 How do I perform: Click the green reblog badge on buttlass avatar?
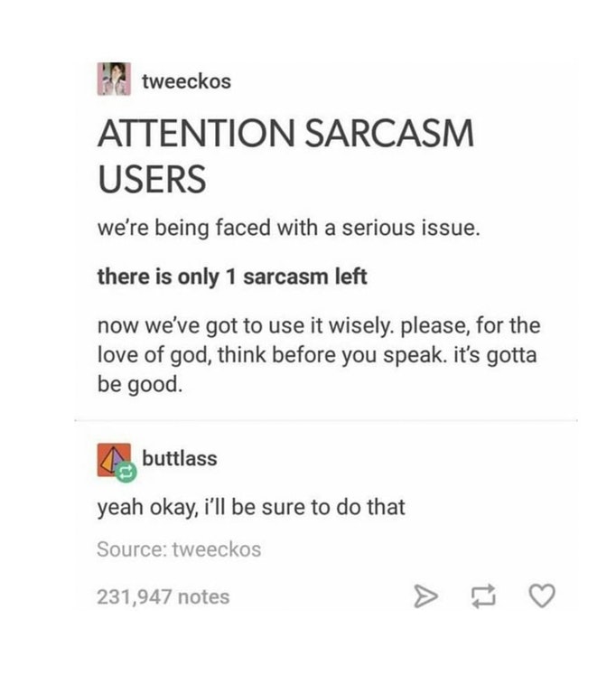coord(126,472)
